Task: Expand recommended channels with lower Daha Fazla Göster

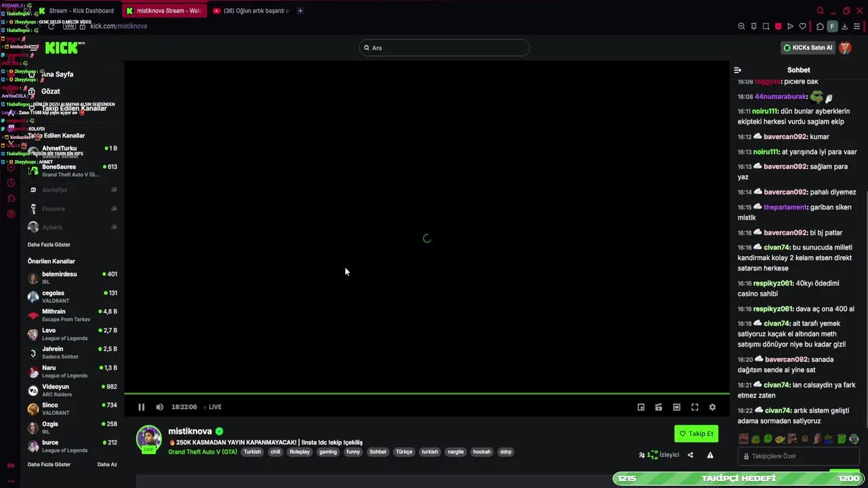Action: tap(49, 465)
